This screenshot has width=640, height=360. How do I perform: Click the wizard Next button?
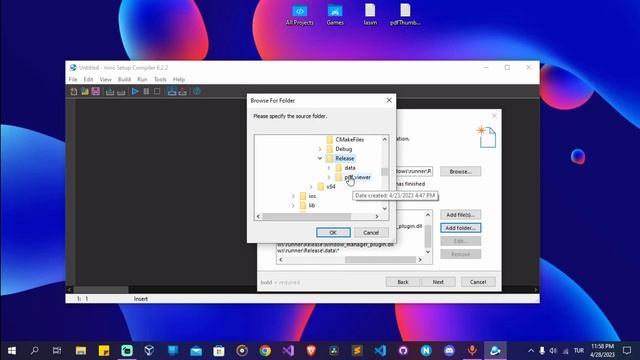[438, 282]
